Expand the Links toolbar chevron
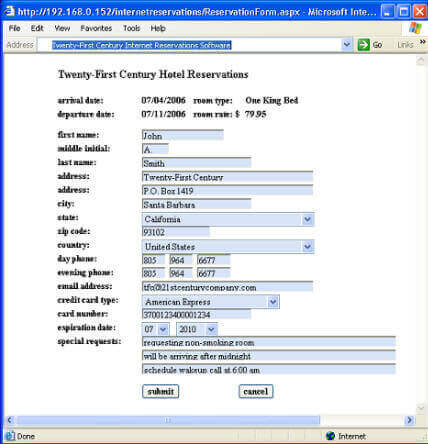Screen dimensions: 428x444 423,42
